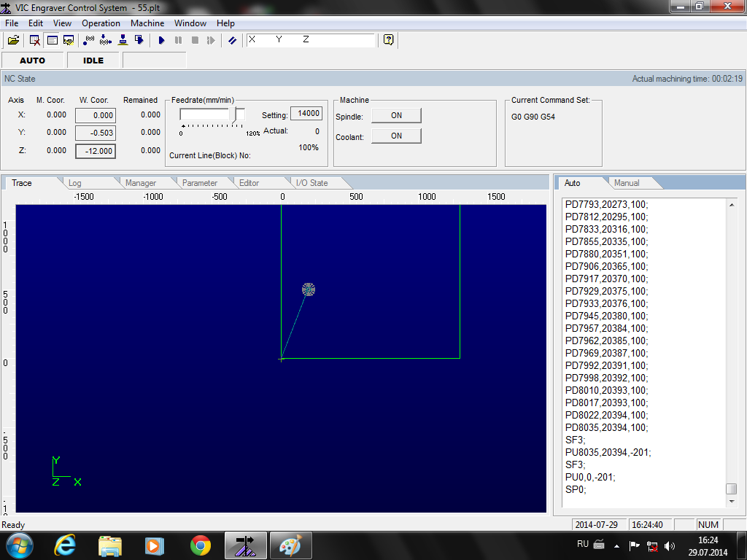Click the tool calibration toolbar icon
Viewport: 747px width, 560px height.
point(123,41)
